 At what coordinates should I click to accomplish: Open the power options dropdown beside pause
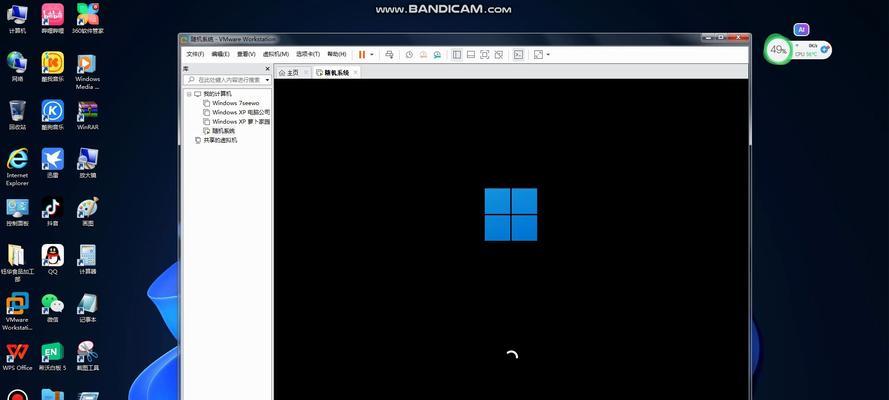pos(372,55)
